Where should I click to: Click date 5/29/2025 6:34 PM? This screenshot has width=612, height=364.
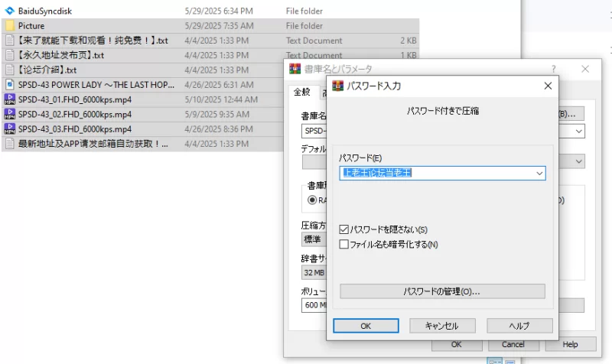219,11
